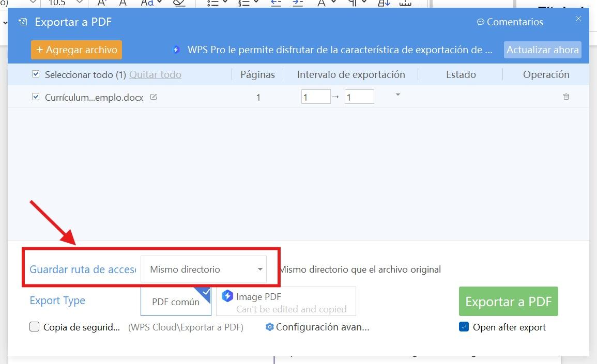Click the Export Type label

pyautogui.click(x=57, y=300)
